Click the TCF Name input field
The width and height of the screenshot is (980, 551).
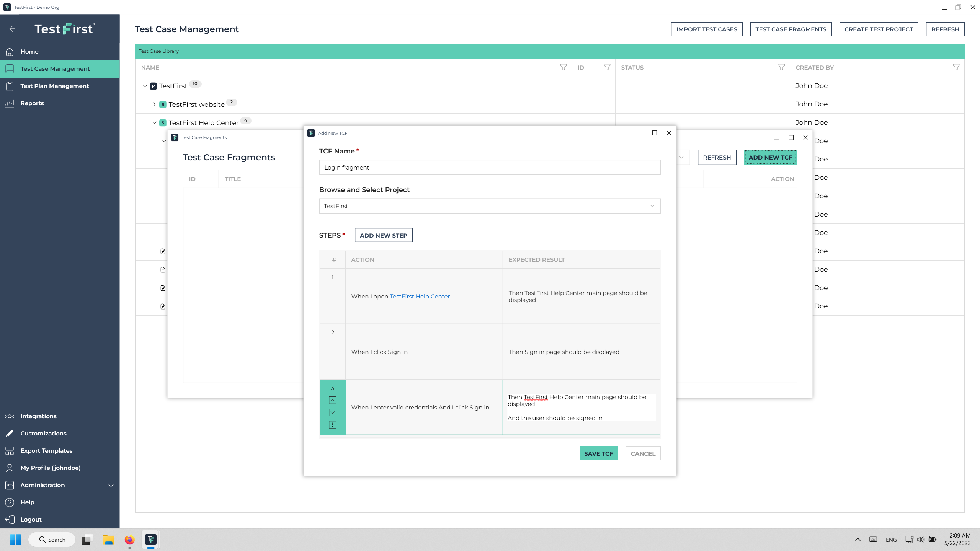pyautogui.click(x=490, y=168)
